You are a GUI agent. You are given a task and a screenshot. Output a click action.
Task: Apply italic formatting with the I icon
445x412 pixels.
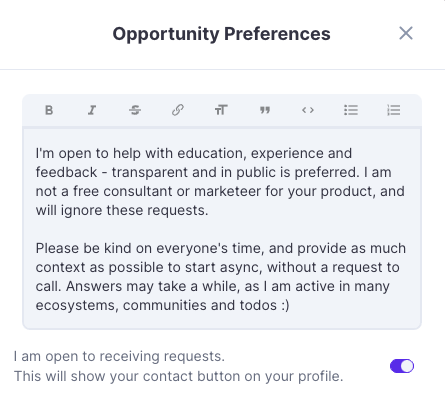pos(92,110)
